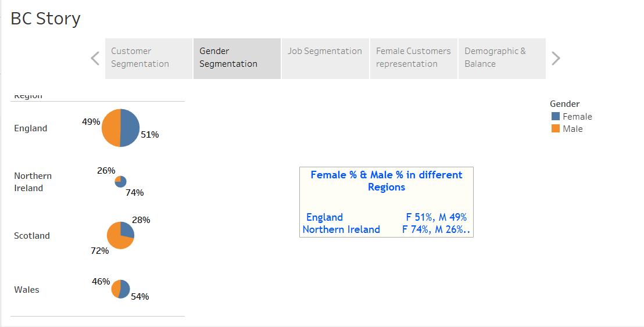
Task: Select the Gender Segmentation story tab
Action: (237, 58)
